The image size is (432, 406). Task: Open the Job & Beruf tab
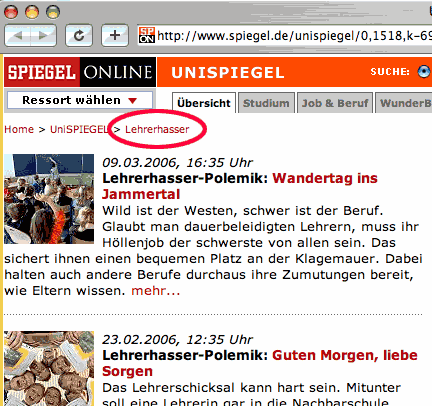pos(335,103)
